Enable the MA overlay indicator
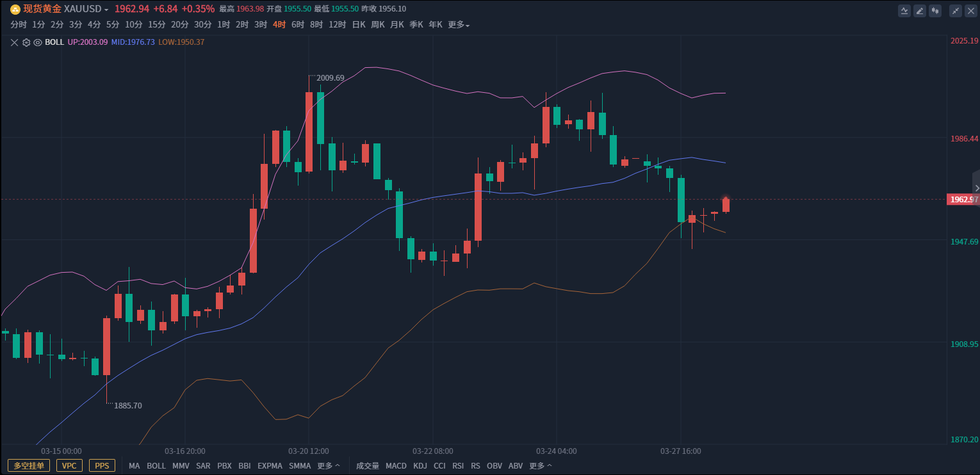Screen dimensions: 980x475 [134, 466]
